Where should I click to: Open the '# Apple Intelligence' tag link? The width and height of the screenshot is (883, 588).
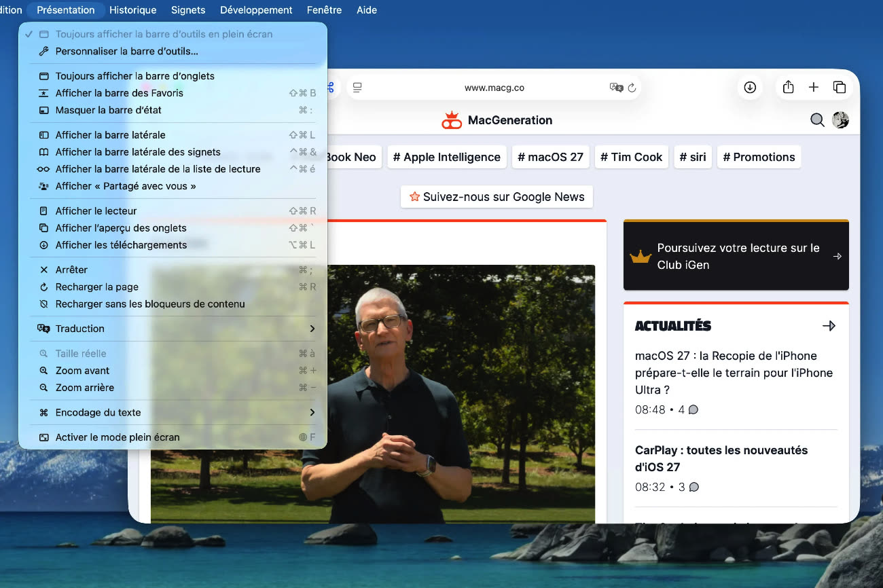point(447,157)
